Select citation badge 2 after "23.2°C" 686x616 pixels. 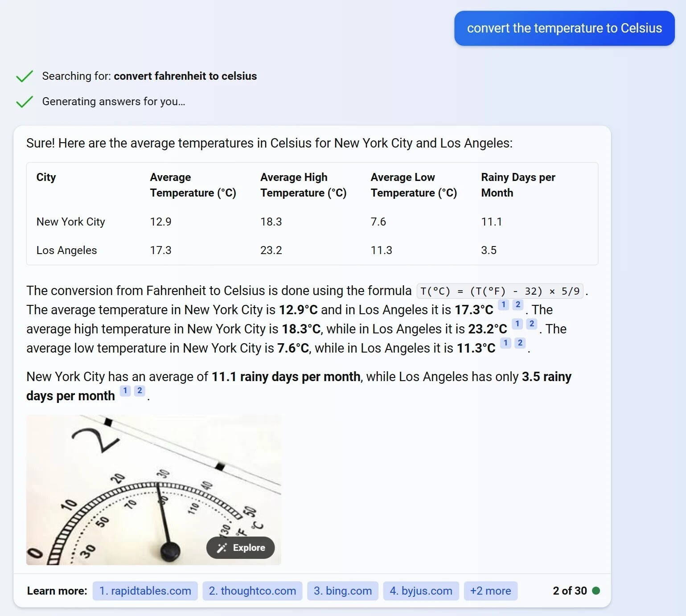531,324
